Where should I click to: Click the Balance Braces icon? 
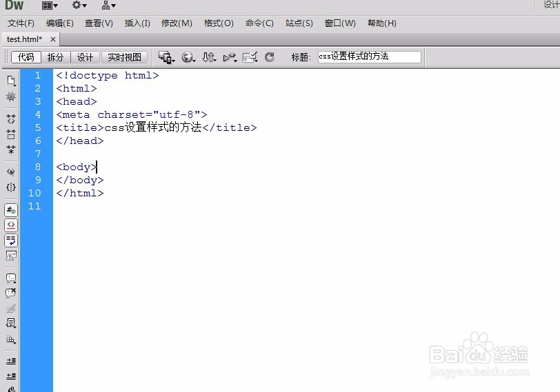11,187
